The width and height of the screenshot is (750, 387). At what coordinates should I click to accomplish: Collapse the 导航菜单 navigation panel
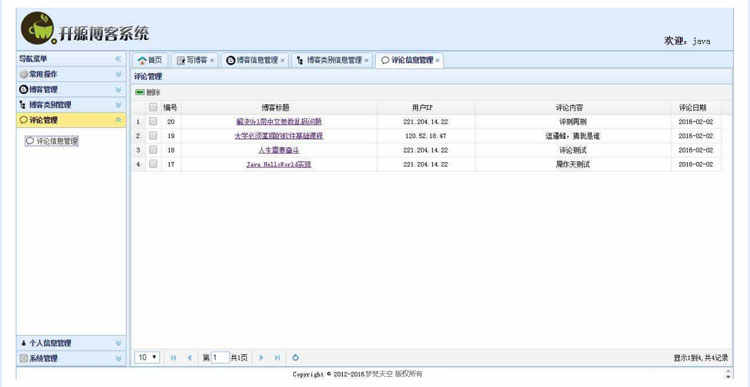coord(118,59)
